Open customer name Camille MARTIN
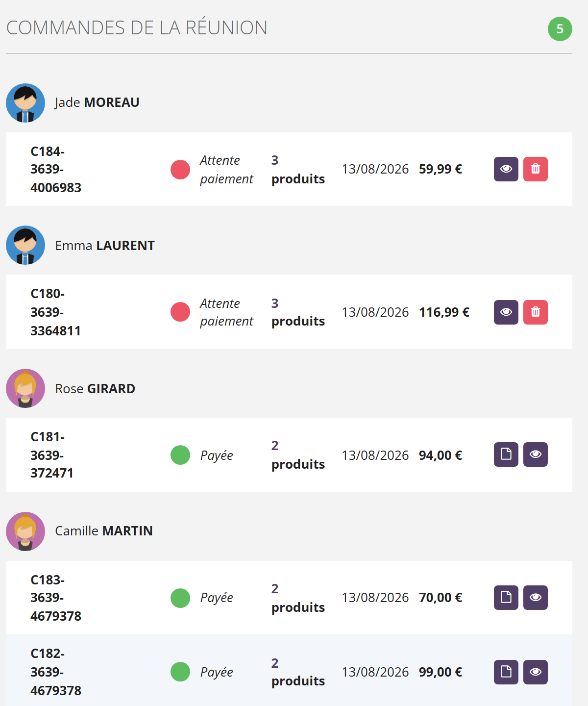Image resolution: width=588 pixels, height=706 pixels. coord(104,531)
